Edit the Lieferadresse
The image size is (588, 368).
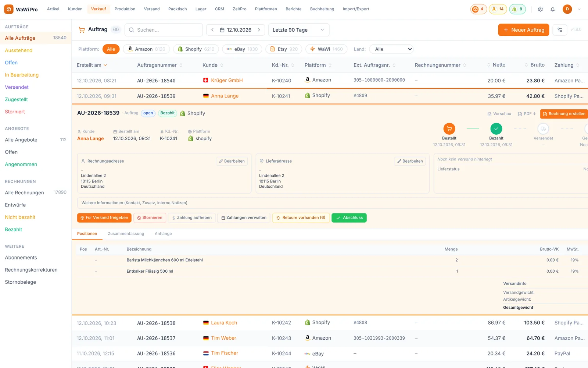[410, 161]
